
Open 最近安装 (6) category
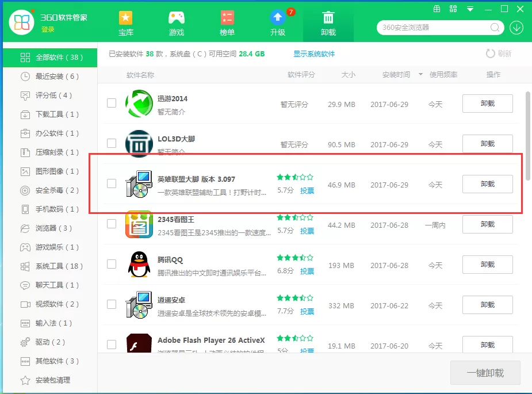[50, 76]
